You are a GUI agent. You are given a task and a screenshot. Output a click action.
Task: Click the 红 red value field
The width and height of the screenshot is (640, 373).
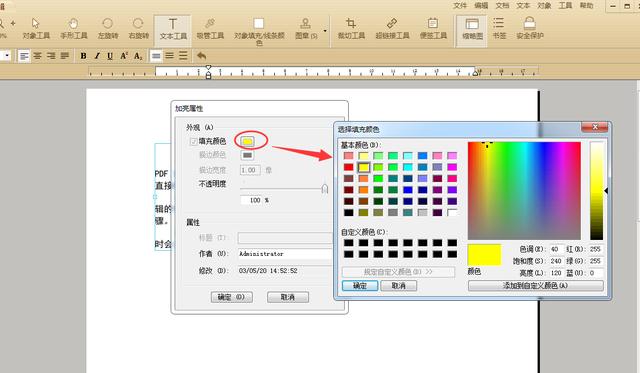pos(595,249)
